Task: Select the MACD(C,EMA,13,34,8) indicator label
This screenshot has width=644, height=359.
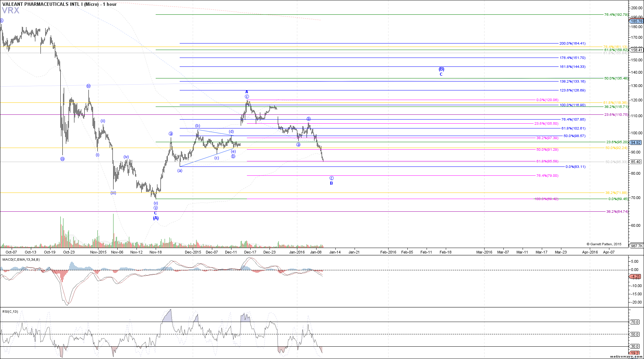Action: point(21,259)
